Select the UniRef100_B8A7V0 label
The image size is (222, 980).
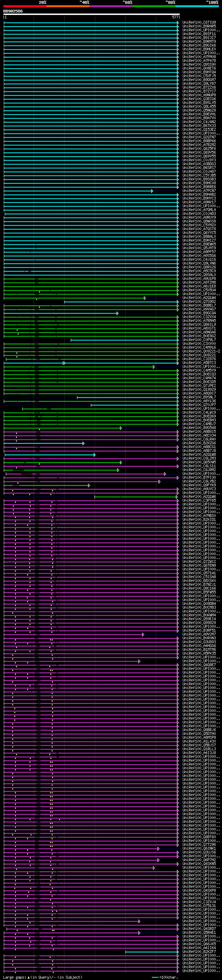[199, 118]
